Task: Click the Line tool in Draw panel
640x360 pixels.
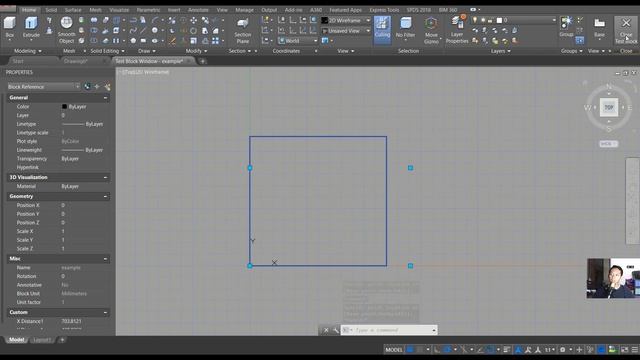Action: tap(143, 31)
